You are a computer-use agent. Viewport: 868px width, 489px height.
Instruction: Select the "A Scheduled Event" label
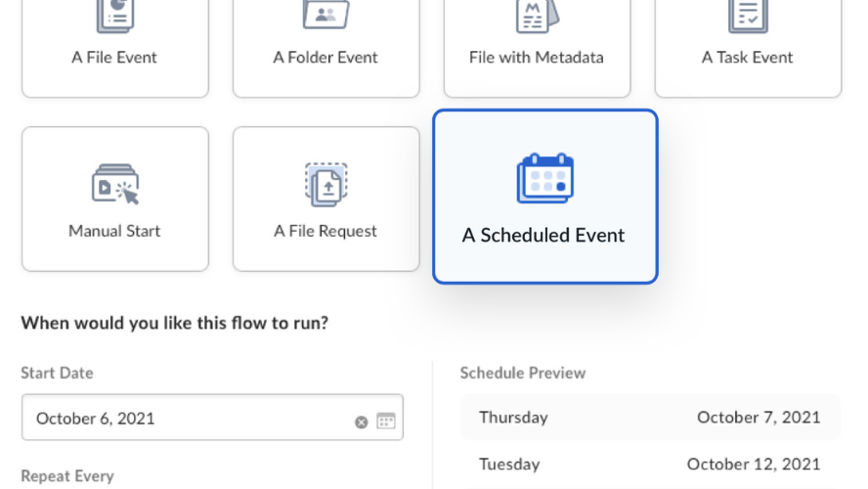[x=543, y=235]
